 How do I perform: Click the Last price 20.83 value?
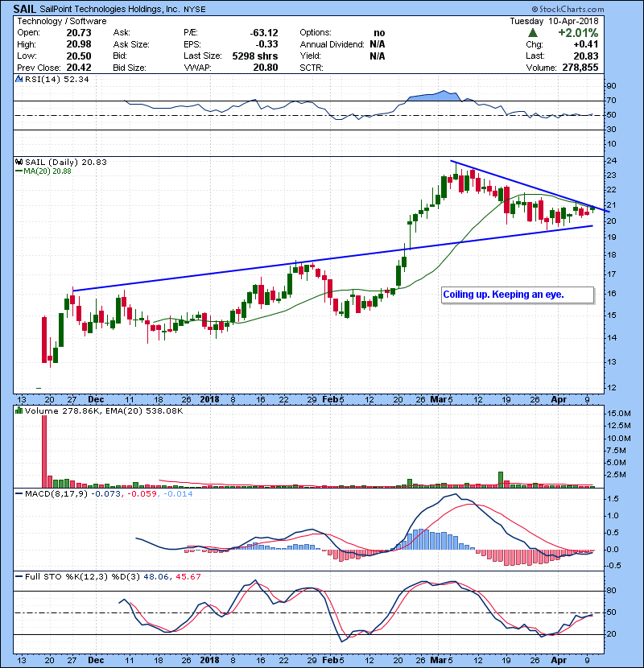(586, 56)
